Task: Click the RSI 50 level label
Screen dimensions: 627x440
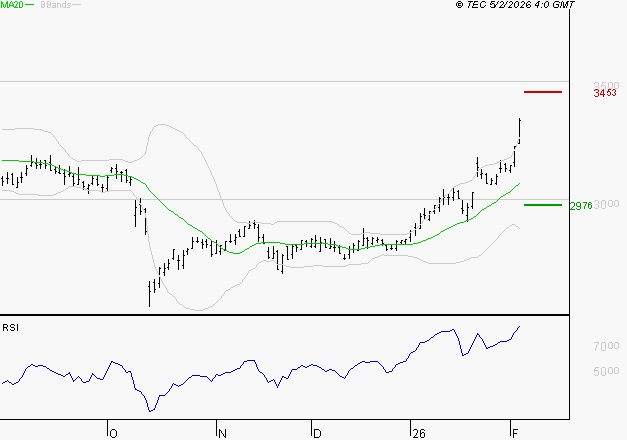Action: click(606, 371)
